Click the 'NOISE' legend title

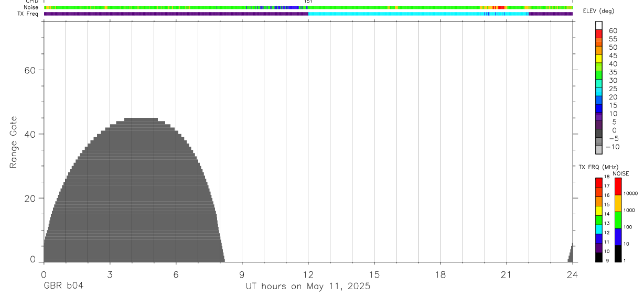click(621, 173)
